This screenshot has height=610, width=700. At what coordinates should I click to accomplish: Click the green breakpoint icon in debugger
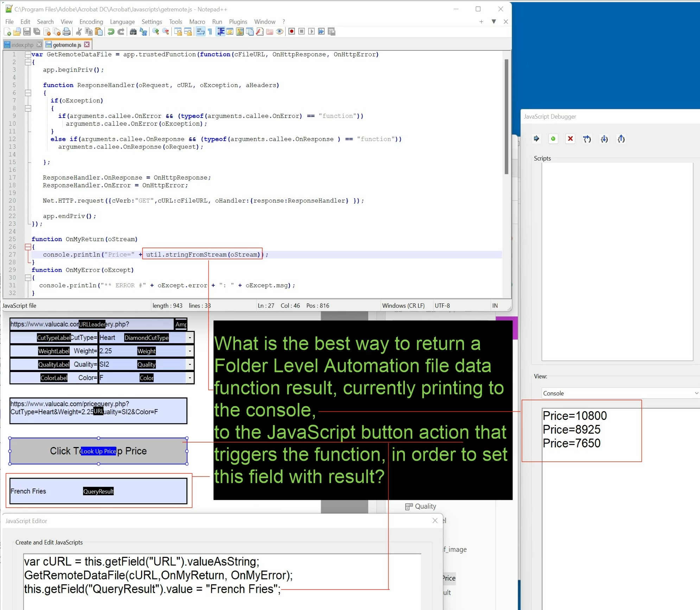point(553,139)
